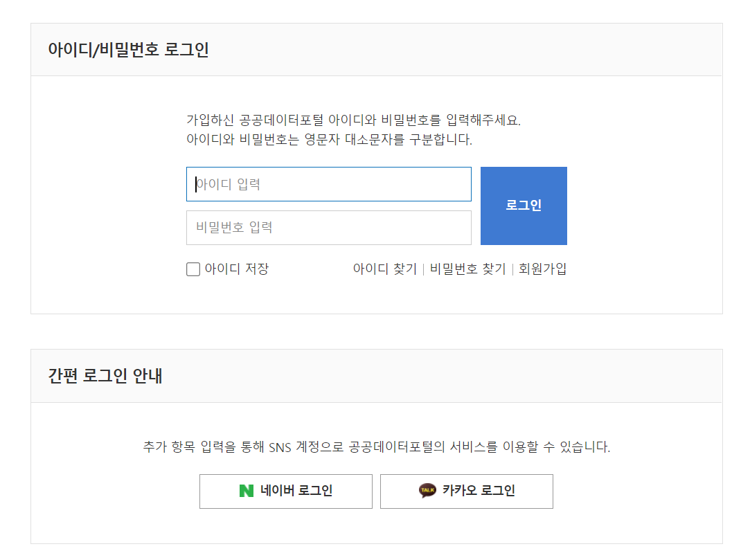The image size is (741, 560).
Task: Click the Kakao TALK speech bubble icon
Action: pos(428,491)
